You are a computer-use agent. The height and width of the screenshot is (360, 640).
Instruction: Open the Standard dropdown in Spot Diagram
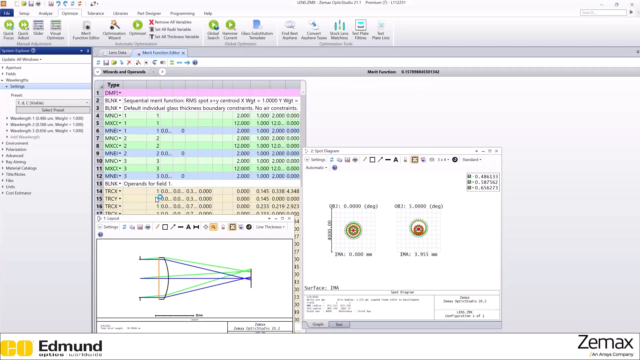[472, 160]
